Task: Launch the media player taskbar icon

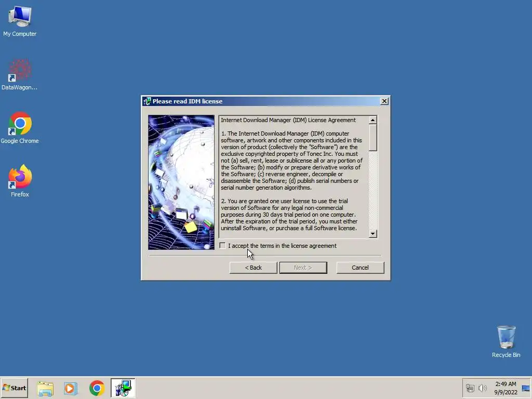Action: click(71, 388)
